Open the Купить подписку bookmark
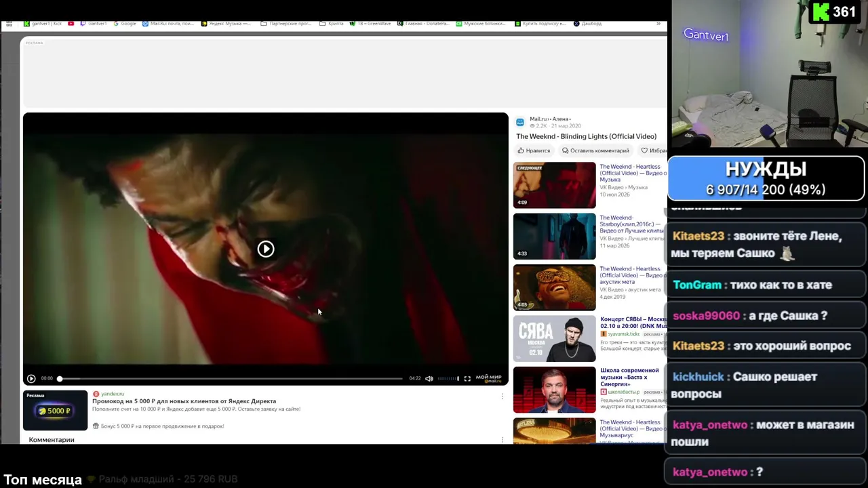Viewport: 868px width, 488px height. tap(540, 24)
